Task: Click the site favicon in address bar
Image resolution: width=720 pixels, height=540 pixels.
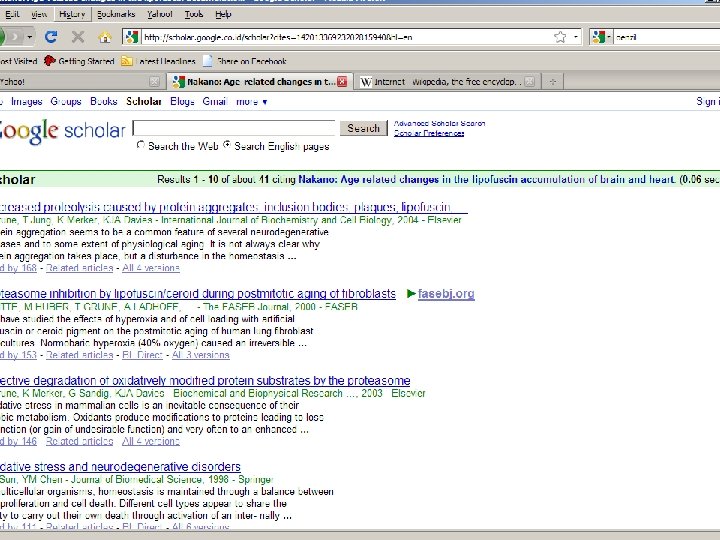Action: [x=132, y=37]
